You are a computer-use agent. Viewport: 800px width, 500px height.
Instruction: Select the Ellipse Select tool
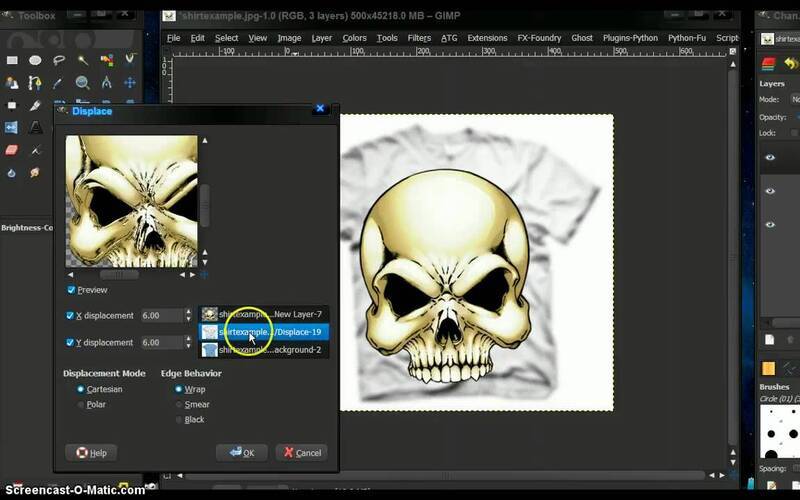click(35, 60)
